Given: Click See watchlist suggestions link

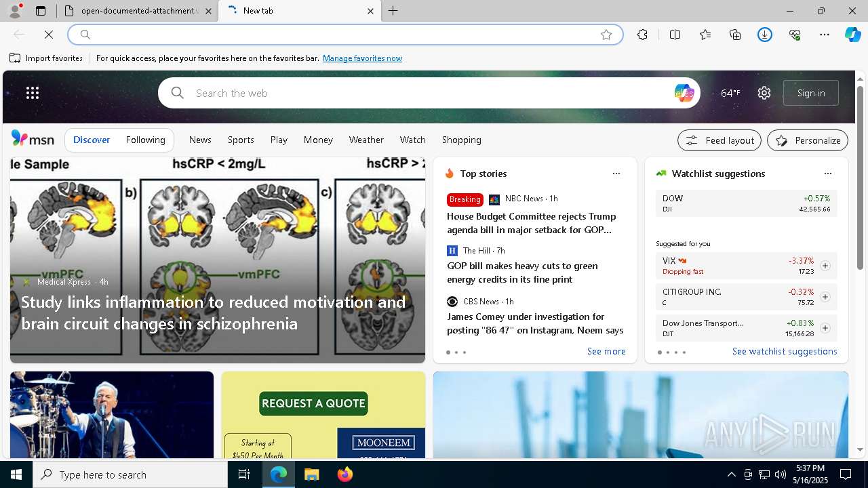Looking at the screenshot, I should pyautogui.click(x=785, y=351).
